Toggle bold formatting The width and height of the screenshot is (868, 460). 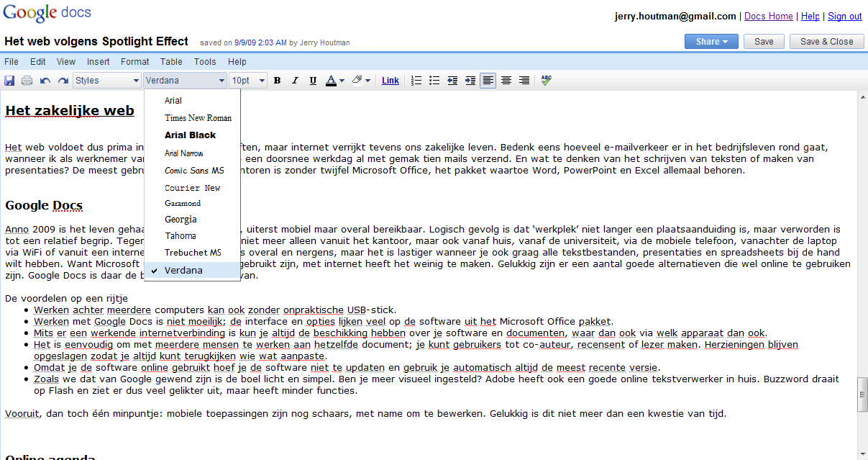[277, 81]
